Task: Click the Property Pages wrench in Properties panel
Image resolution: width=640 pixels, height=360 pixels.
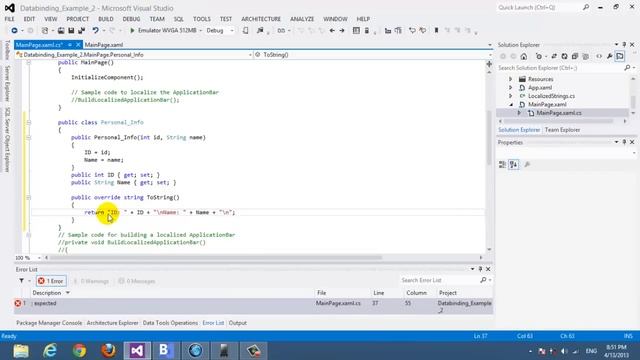Action: click(527, 164)
